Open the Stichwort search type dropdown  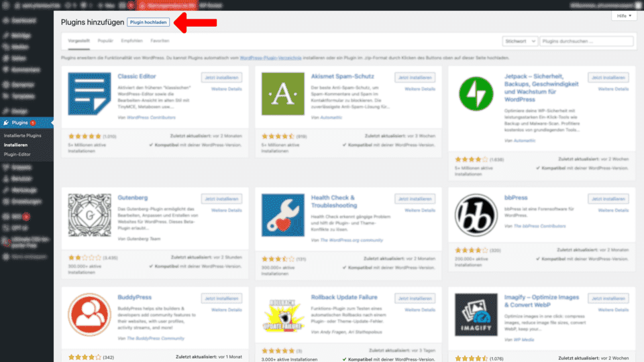coord(520,41)
